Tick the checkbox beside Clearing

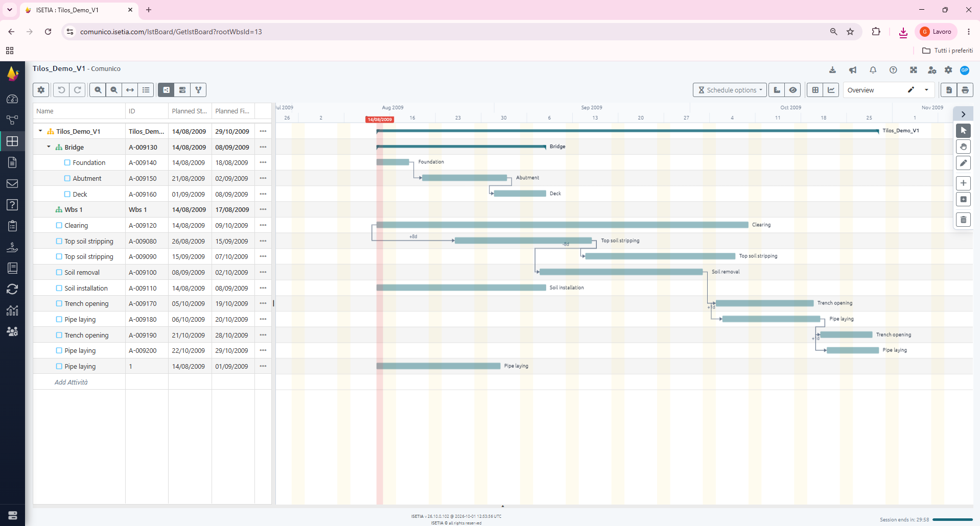tap(59, 225)
